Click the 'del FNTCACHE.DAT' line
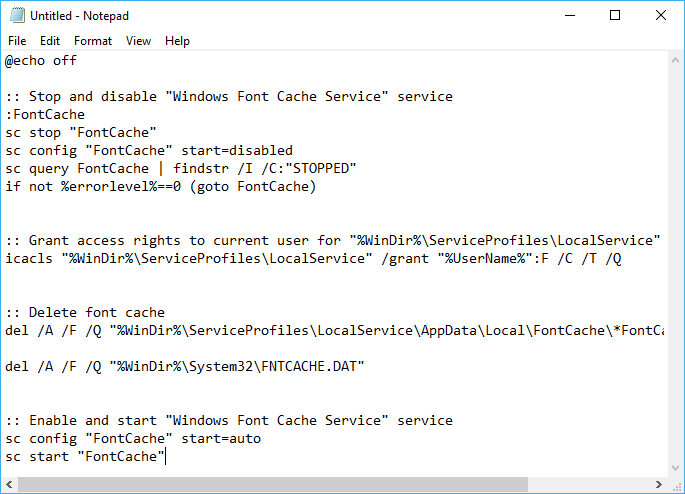685x494 pixels. point(184,366)
